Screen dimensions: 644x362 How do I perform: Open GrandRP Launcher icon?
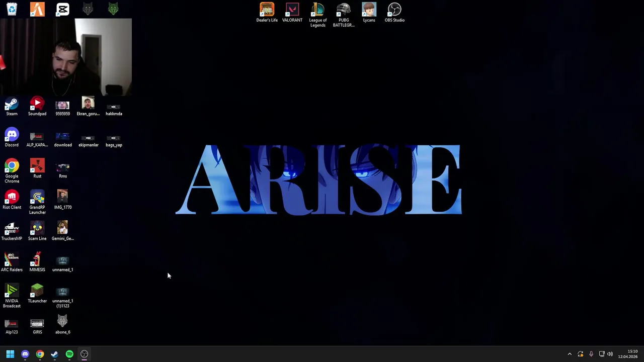pos(37,202)
